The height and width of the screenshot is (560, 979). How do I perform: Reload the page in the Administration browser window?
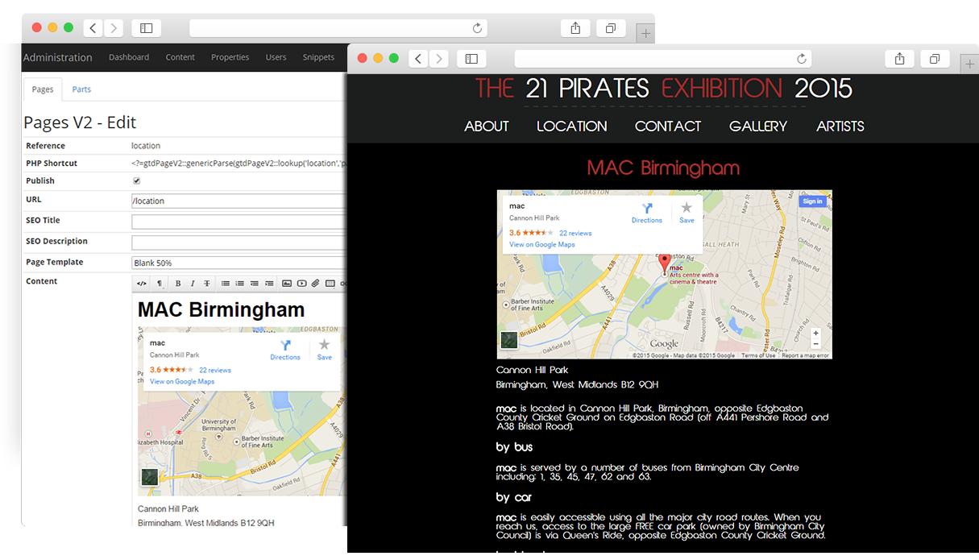477,28
